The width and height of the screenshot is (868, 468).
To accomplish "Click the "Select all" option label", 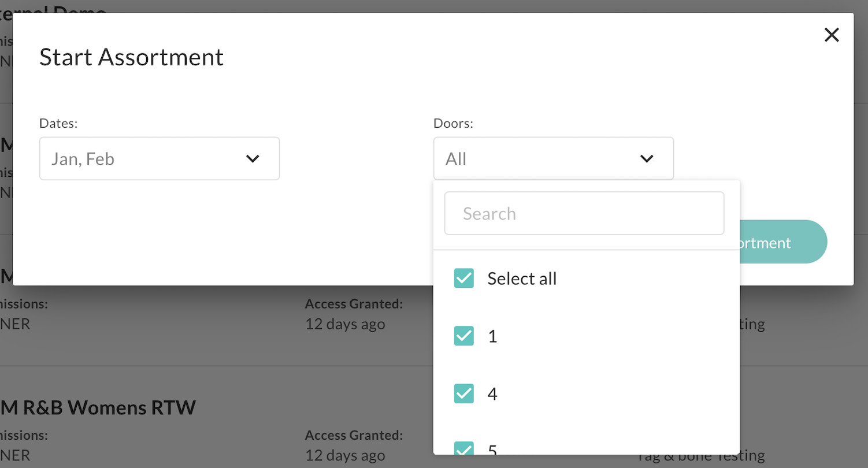I will pos(522,278).
